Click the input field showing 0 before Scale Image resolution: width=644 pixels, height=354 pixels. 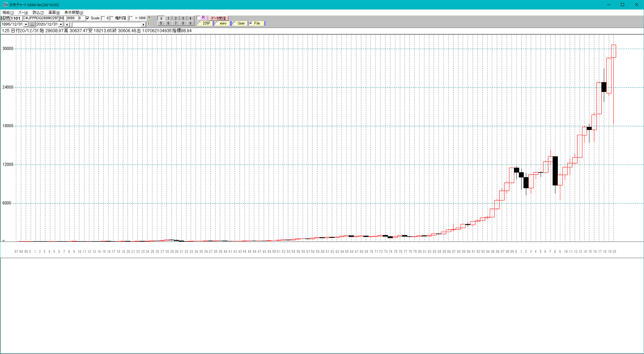coord(81,18)
